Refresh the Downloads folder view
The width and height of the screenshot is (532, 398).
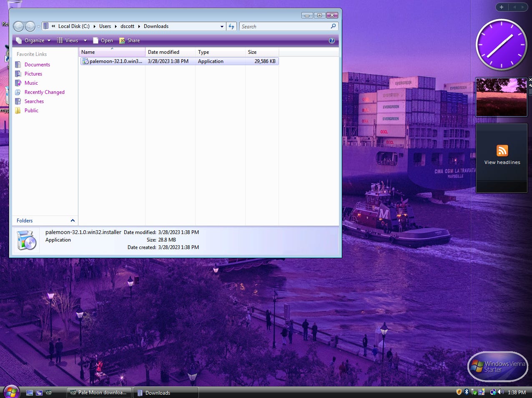point(231,26)
